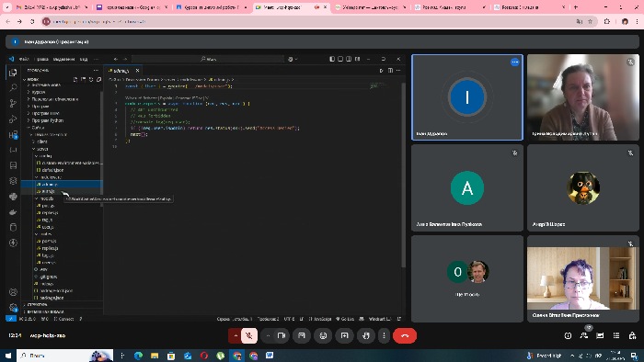The width and height of the screenshot is (644, 362).
Task: Open the Explorer view in VS Code
Action: click(13, 73)
